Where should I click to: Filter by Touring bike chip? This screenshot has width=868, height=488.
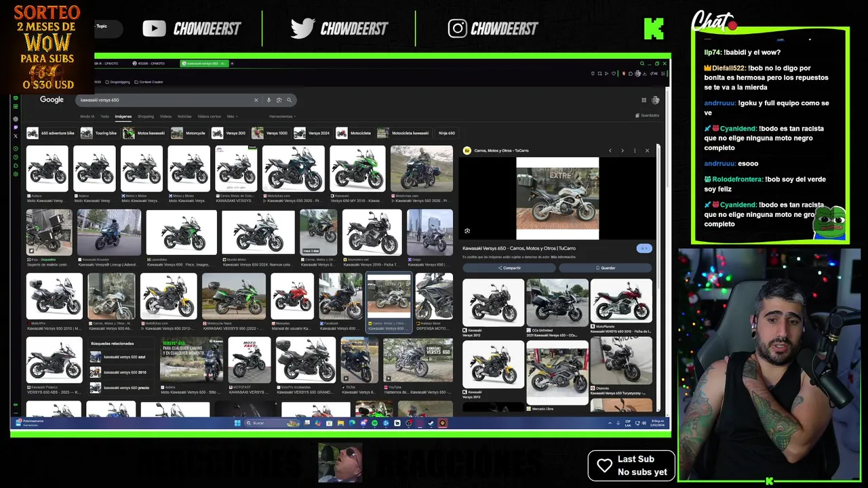click(99, 133)
